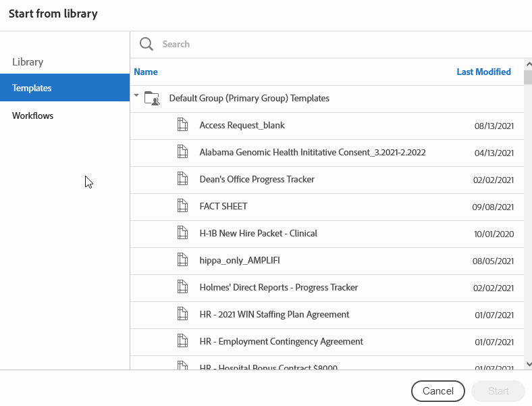The height and width of the screenshot is (406, 532).
Task: Click the scrollbar down arrow
Action: [x=528, y=364]
